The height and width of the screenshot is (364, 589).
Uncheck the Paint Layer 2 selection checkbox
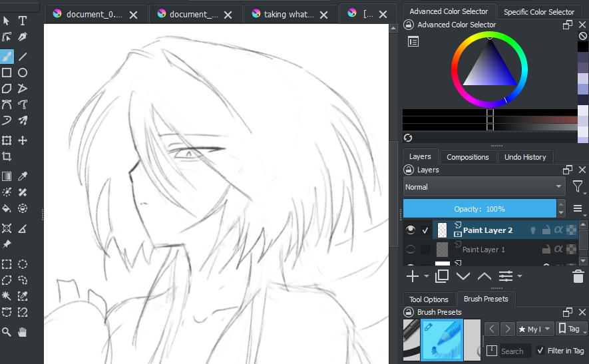[425, 230]
